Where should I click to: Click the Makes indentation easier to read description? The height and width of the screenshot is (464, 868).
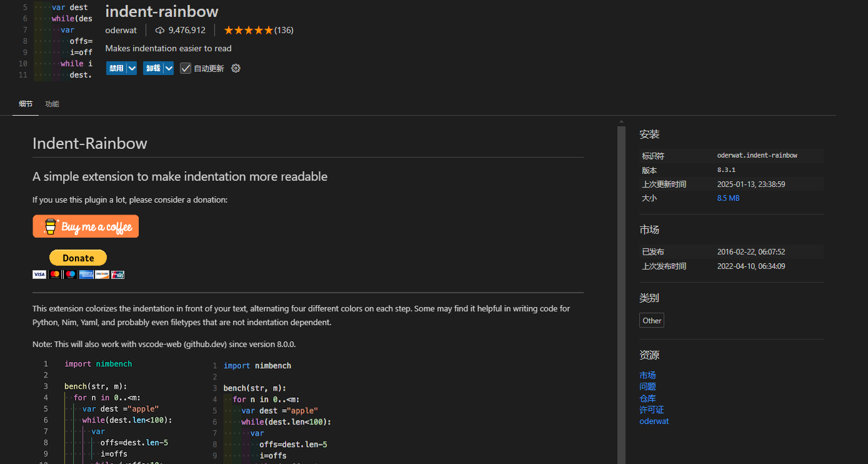(168, 48)
